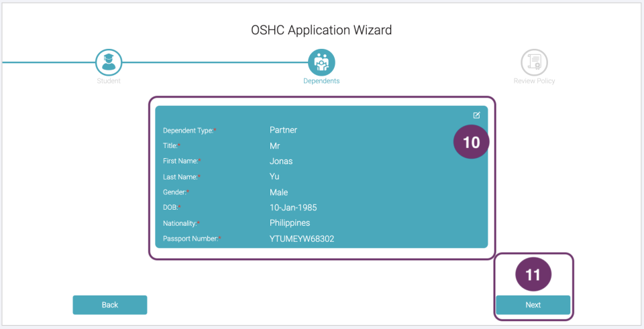The width and height of the screenshot is (644, 329).
Task: Click the Dependents step label
Action: [321, 81]
